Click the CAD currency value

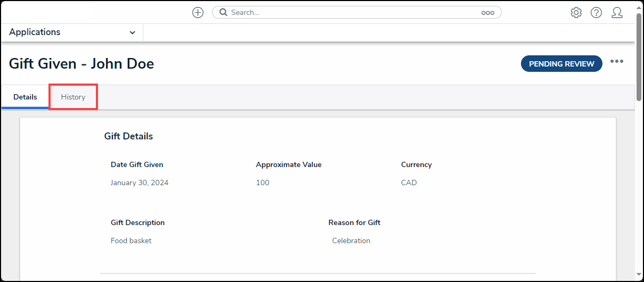pyautogui.click(x=409, y=183)
